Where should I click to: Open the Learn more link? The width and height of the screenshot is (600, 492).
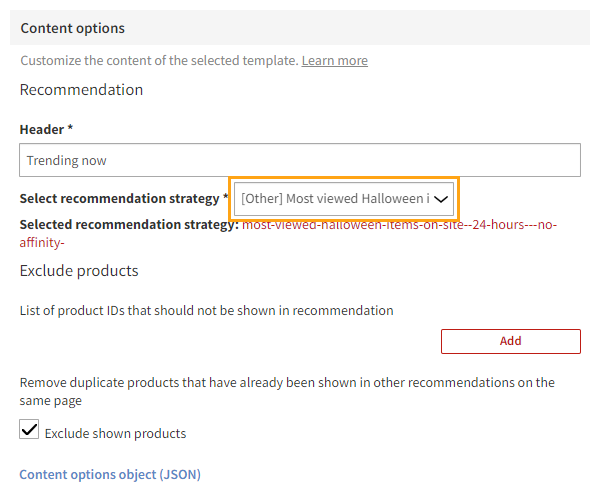coord(334,60)
